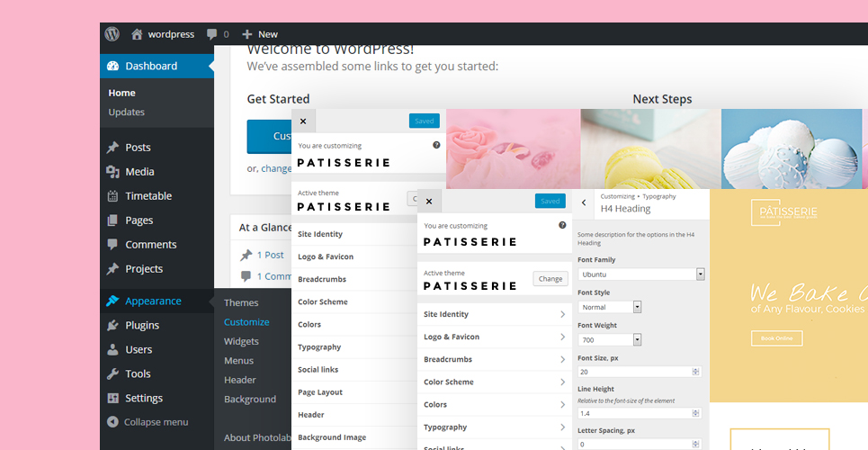Open Widgets in Appearance submenu

coord(241,341)
